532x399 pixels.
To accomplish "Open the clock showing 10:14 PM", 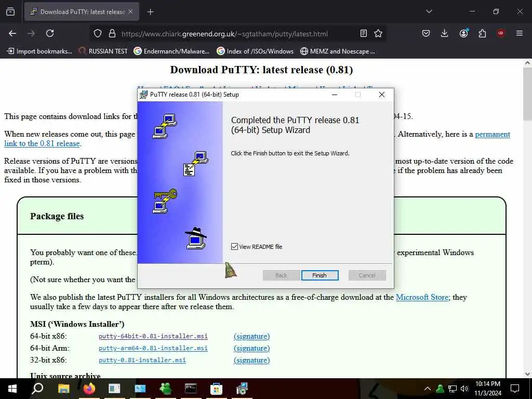I will tap(487, 389).
